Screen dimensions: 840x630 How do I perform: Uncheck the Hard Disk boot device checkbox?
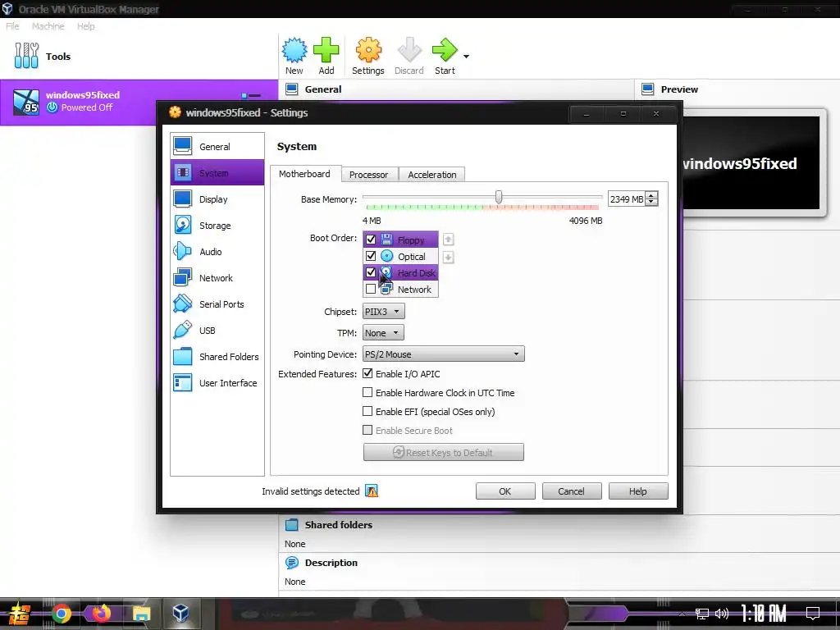(371, 272)
